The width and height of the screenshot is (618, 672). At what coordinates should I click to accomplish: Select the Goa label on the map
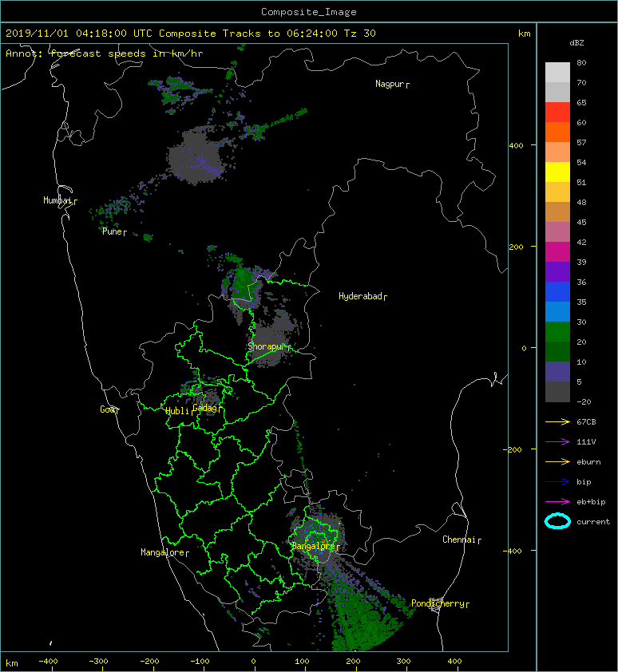(107, 409)
